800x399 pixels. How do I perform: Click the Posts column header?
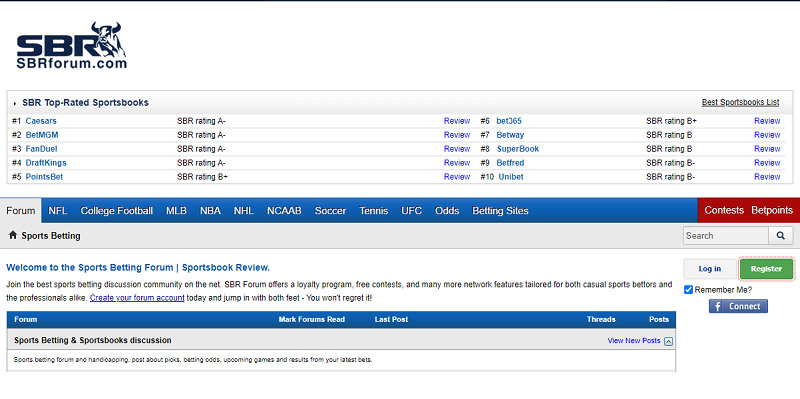[x=659, y=319]
